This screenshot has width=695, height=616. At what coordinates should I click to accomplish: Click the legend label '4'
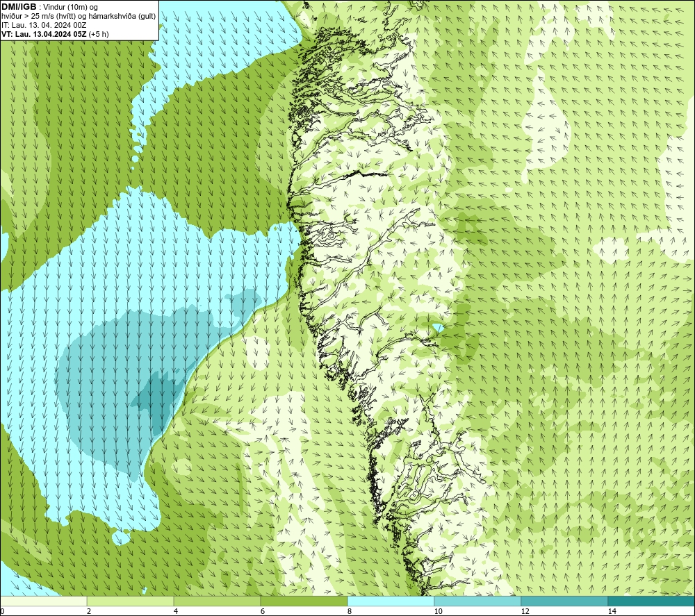point(176,611)
